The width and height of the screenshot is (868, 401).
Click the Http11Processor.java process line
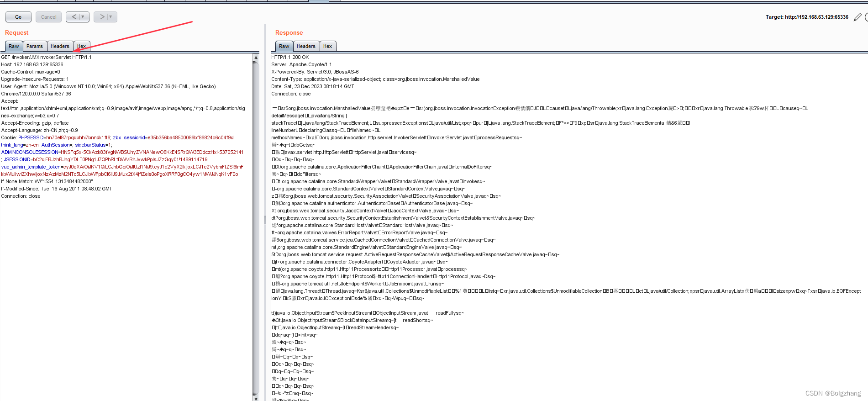tap(369, 269)
